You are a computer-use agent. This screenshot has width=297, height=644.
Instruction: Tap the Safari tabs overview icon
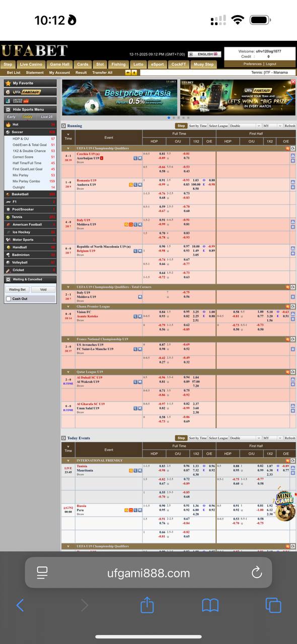[273, 605]
